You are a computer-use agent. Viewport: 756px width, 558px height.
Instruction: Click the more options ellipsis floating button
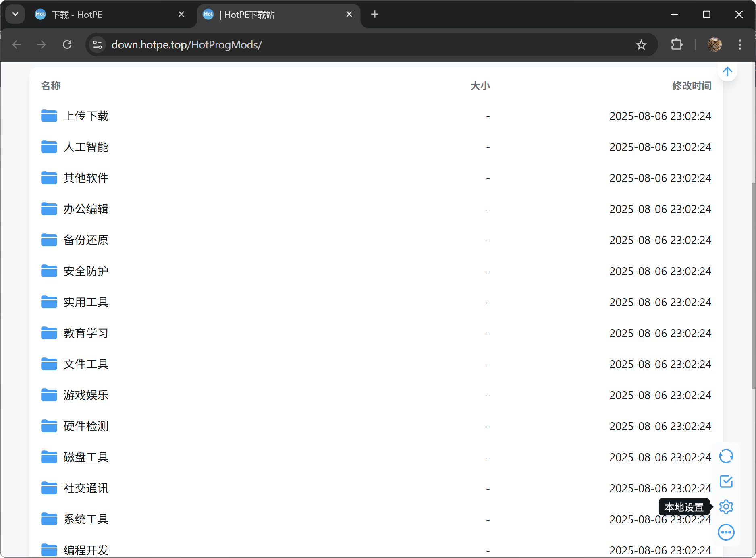(x=726, y=532)
